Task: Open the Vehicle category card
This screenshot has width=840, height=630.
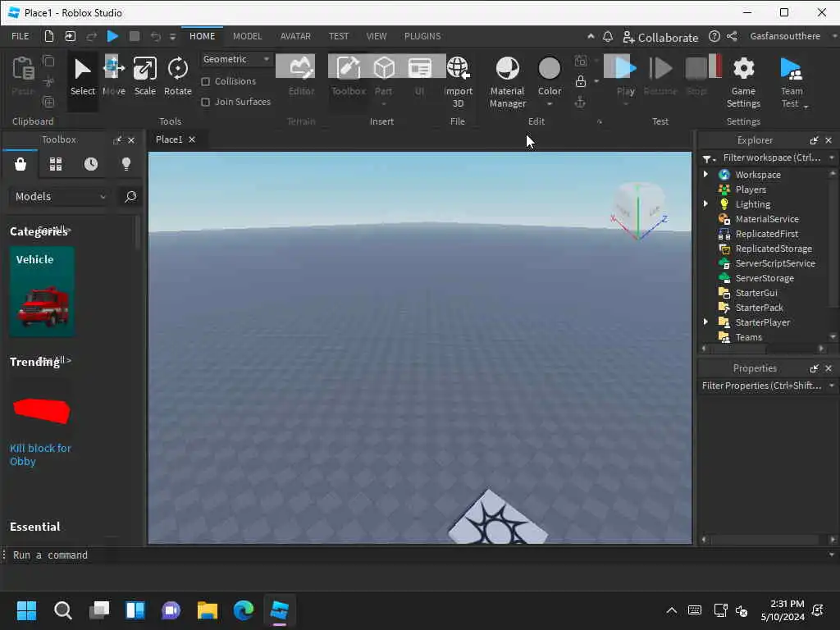Action: [42, 291]
